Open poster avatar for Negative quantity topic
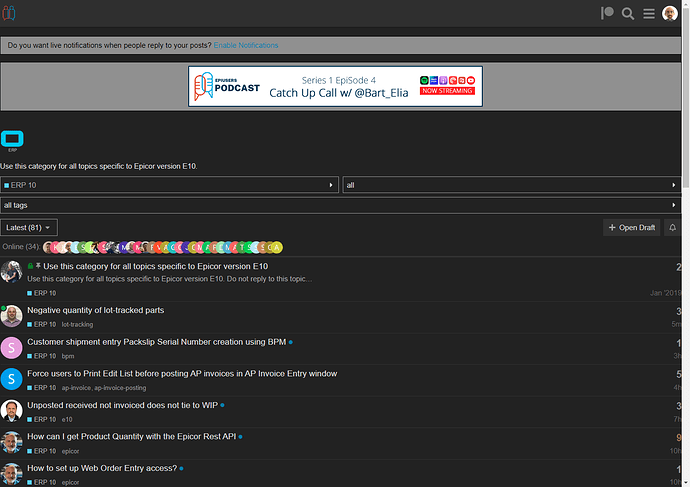 pyautogui.click(x=11, y=316)
